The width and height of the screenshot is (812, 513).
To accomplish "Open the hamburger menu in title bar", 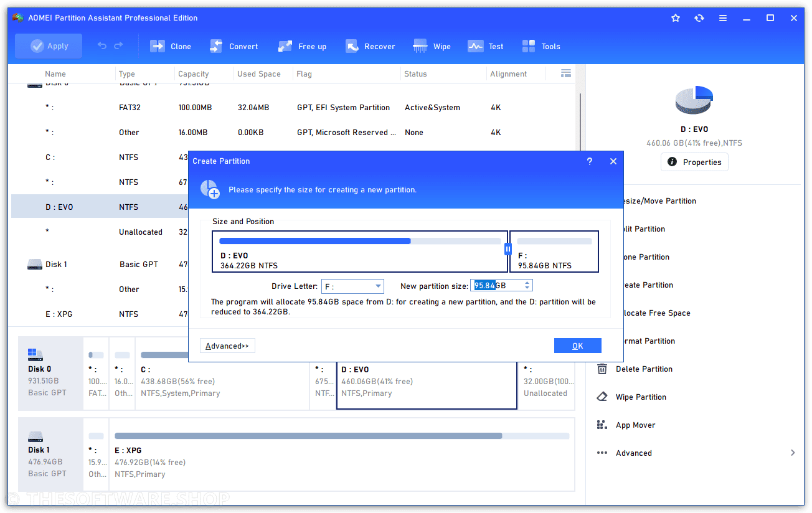I will (723, 18).
